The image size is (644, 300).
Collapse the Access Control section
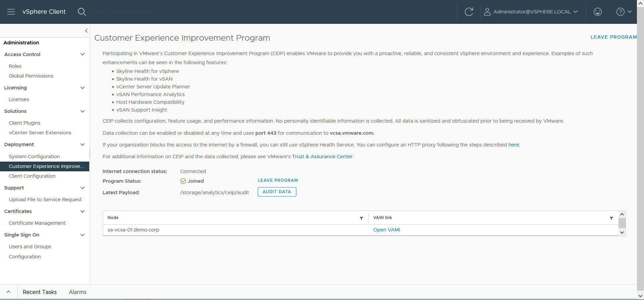pos(83,54)
